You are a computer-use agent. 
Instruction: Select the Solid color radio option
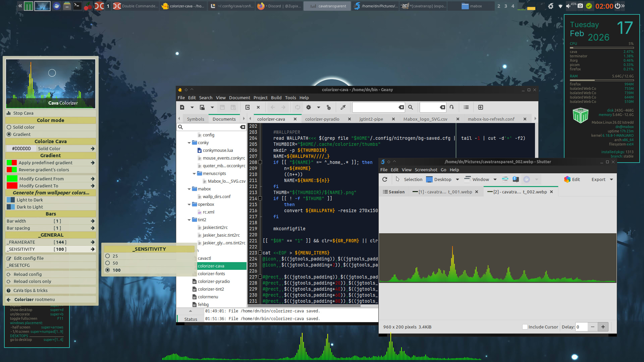pyautogui.click(x=9, y=127)
